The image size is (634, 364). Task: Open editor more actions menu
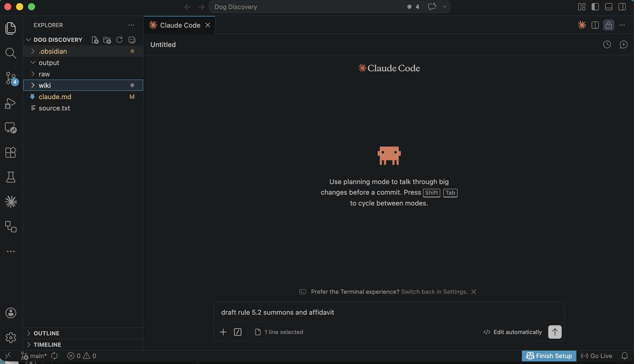[x=622, y=25]
